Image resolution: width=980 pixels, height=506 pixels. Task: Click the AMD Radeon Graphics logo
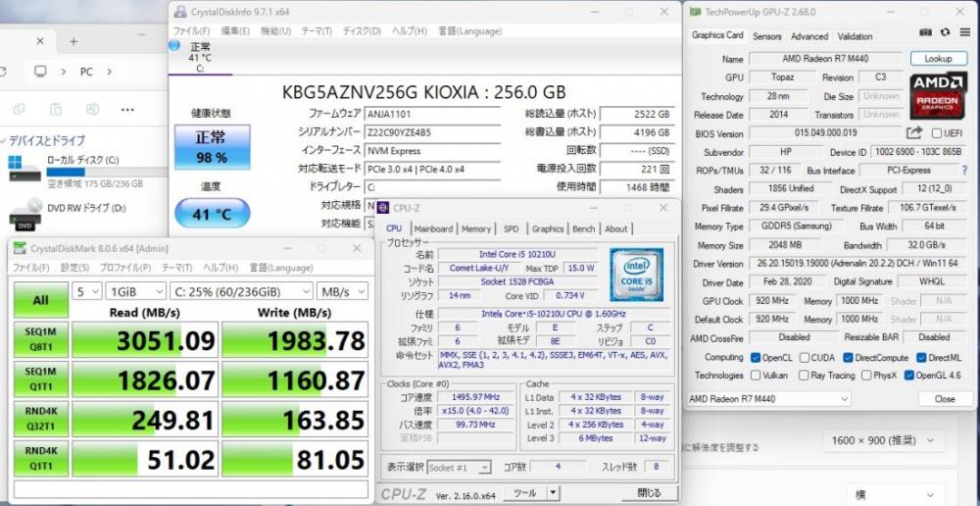pyautogui.click(x=938, y=96)
